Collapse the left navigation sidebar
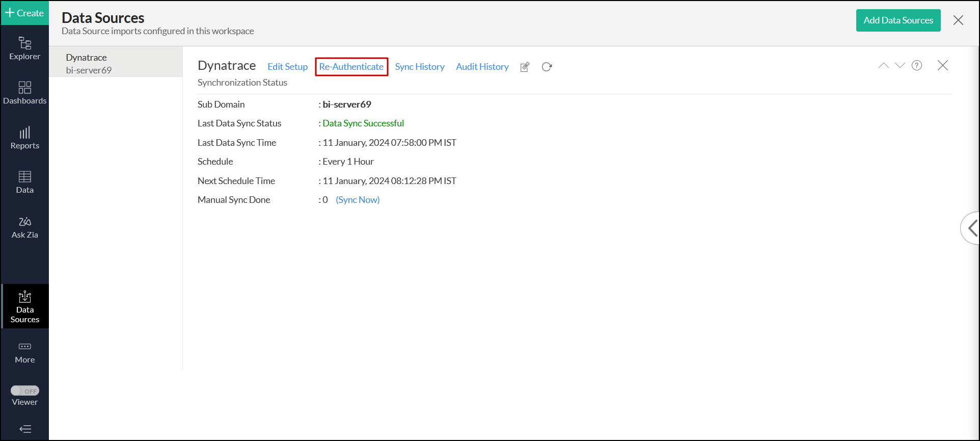 click(25, 429)
